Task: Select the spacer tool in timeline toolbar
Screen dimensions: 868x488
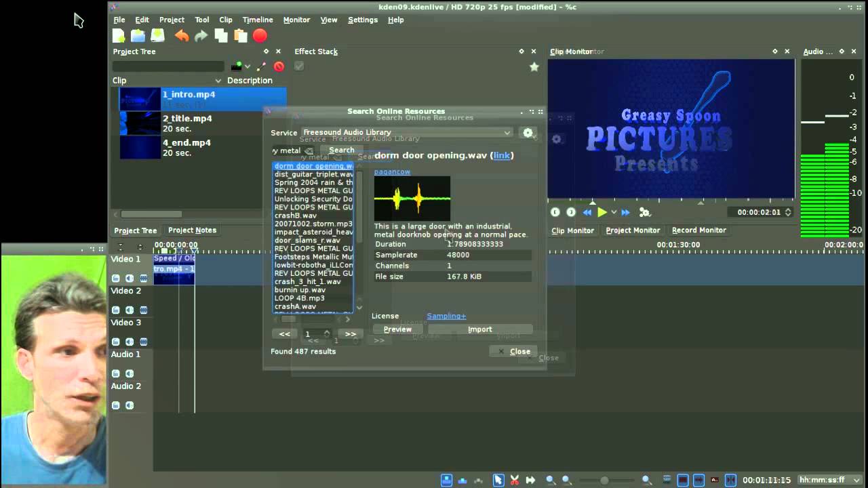Action: point(530,480)
